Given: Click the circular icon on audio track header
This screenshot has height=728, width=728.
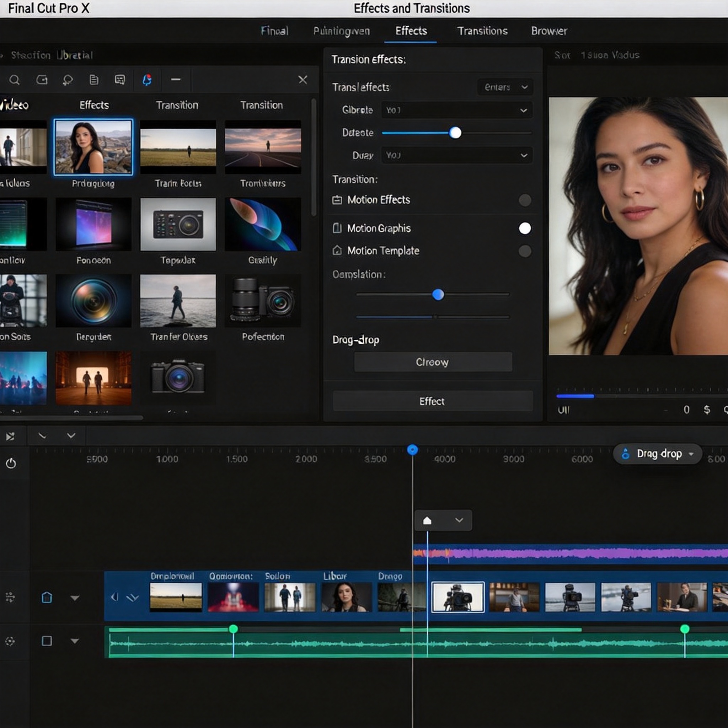Looking at the screenshot, I should point(10,641).
